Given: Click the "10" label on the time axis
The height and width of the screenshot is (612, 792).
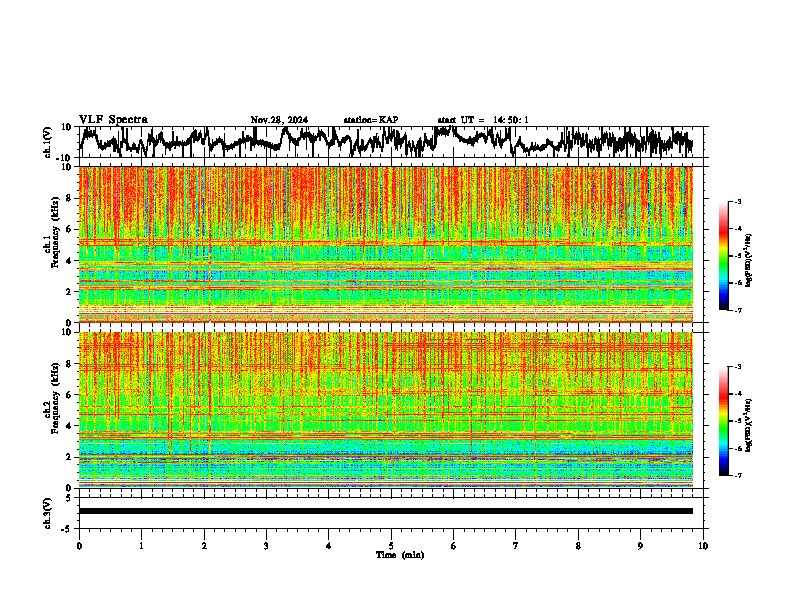Looking at the screenshot, I should [703, 546].
